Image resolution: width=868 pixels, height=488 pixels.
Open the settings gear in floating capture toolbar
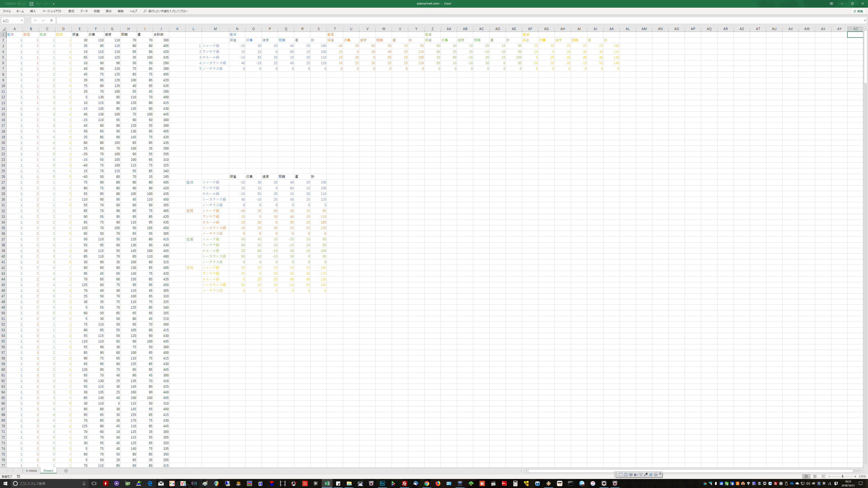(x=656, y=474)
